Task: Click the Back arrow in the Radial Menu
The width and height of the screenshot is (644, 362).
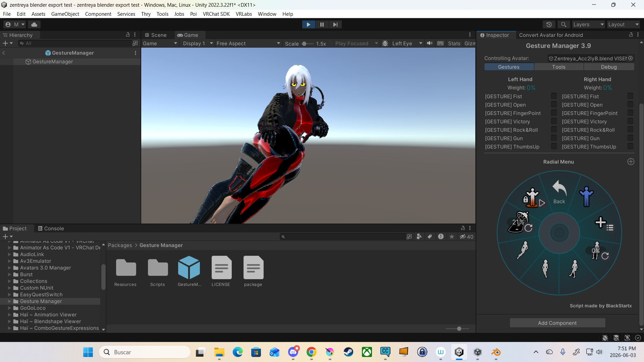Action: [x=559, y=192]
